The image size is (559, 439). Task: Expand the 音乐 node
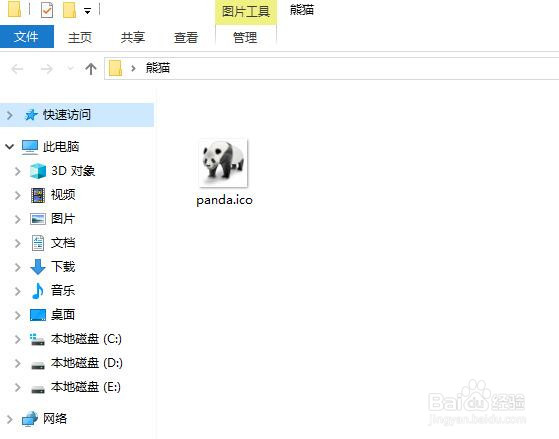point(17,291)
